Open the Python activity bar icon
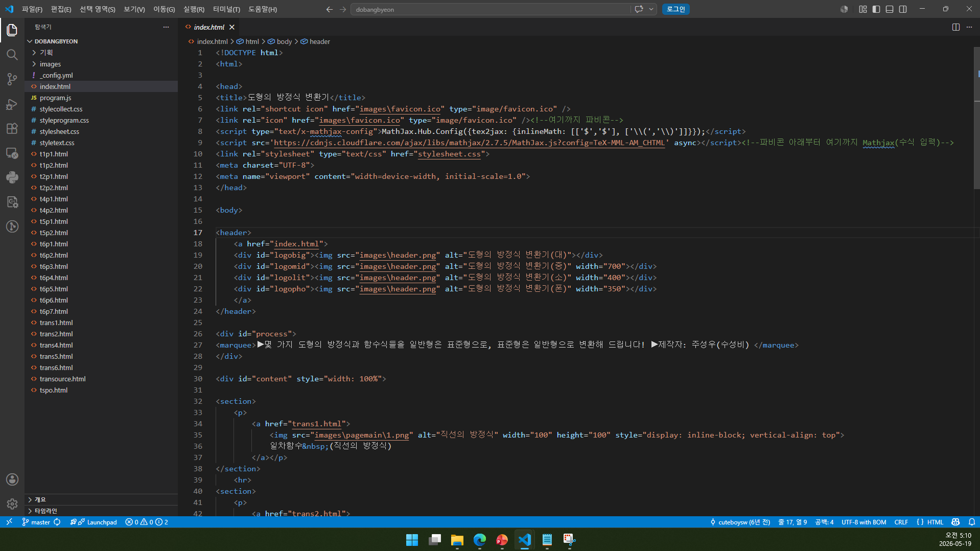 pyautogui.click(x=12, y=177)
